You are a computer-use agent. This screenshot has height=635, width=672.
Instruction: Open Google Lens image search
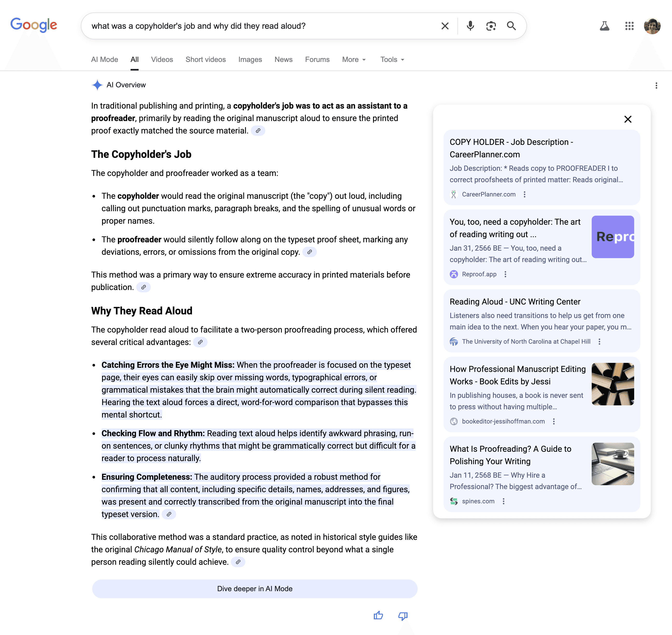pos(491,26)
